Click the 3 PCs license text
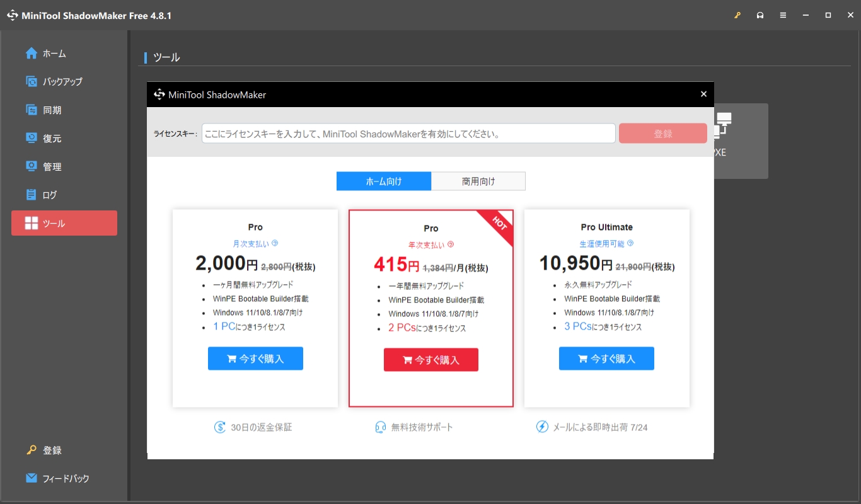This screenshot has height=504, width=861. [x=603, y=326]
